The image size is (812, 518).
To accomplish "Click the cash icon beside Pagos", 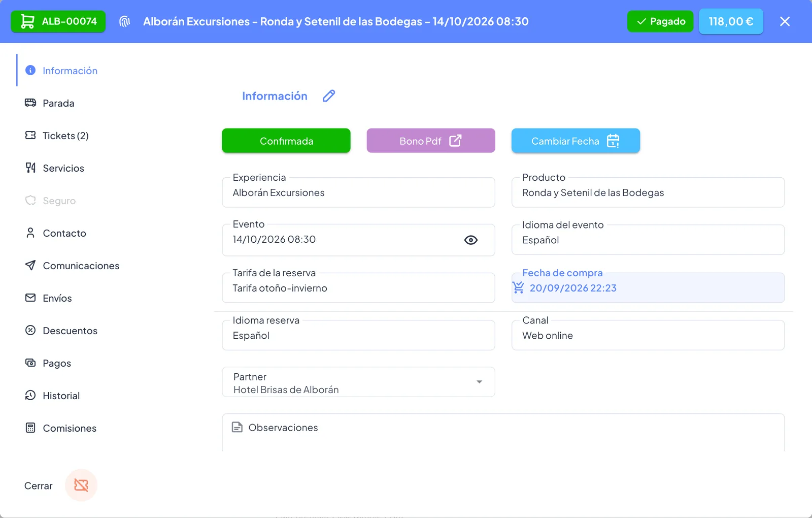I will (30, 363).
